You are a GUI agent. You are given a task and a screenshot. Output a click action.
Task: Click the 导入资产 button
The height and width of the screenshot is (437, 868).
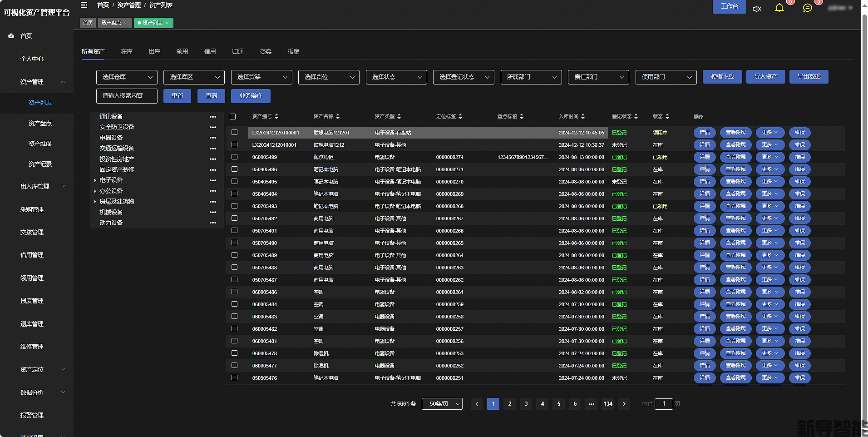pos(765,77)
